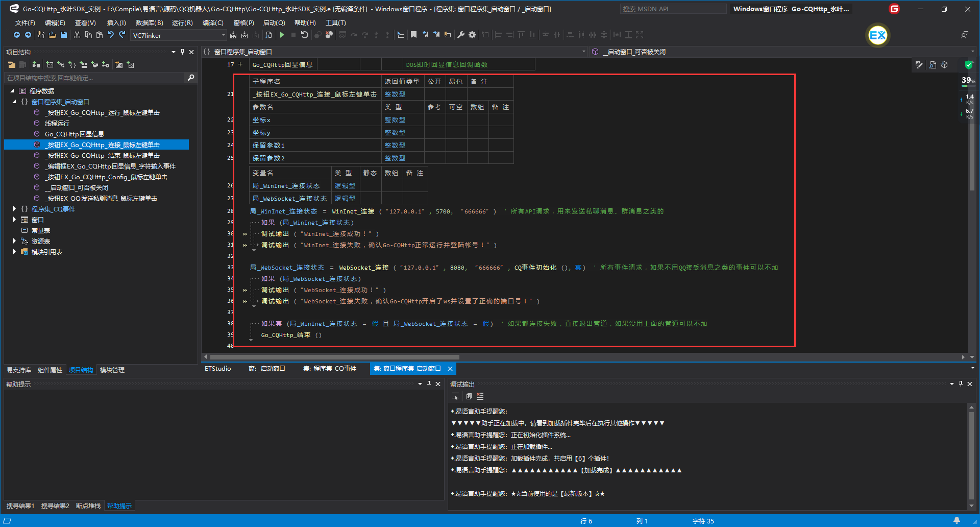980x527 pixels.
Task: Pin the 帮助提示 panel
Action: 429,384
